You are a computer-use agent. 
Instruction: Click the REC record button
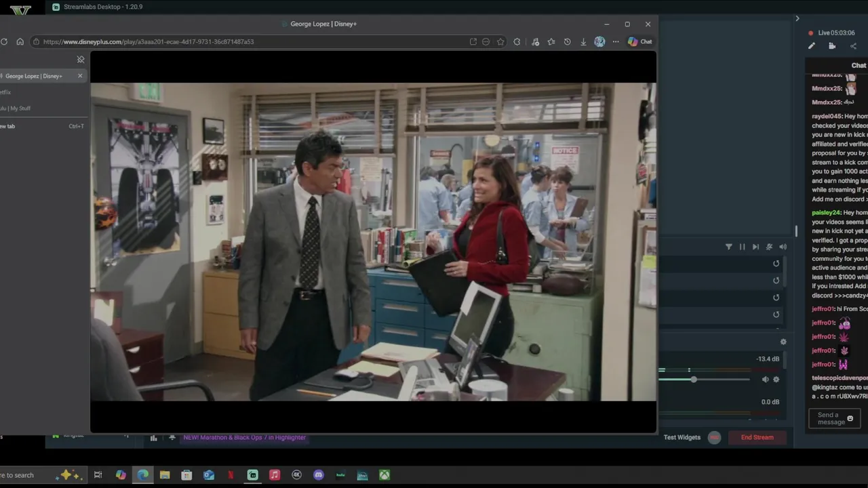[714, 437]
